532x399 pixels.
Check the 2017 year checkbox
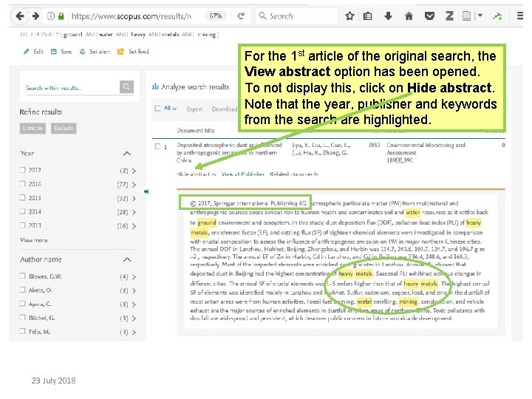tap(22, 170)
